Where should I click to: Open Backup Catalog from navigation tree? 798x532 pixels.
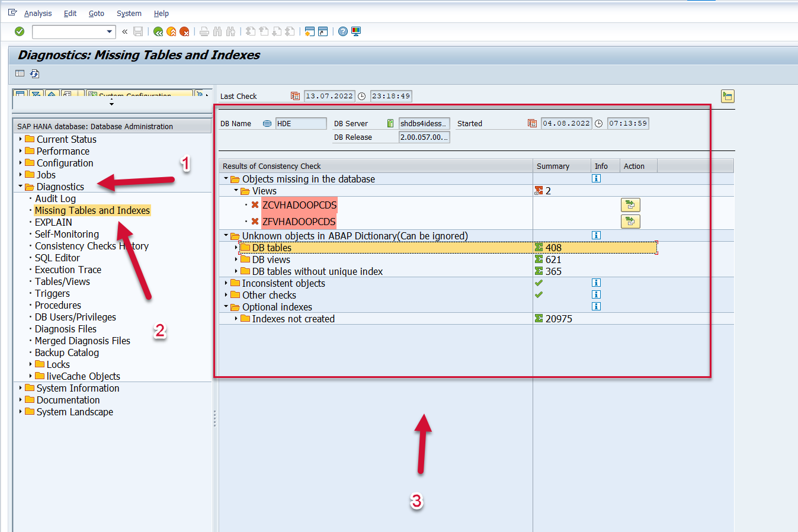tap(66, 352)
